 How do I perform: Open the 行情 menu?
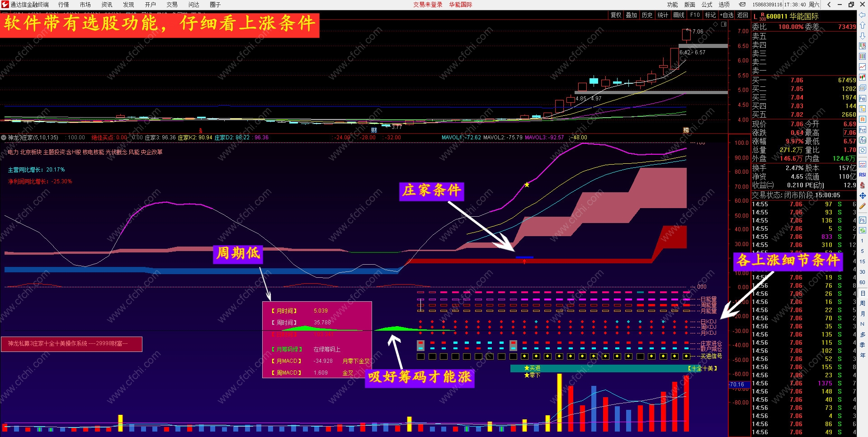coord(64,5)
